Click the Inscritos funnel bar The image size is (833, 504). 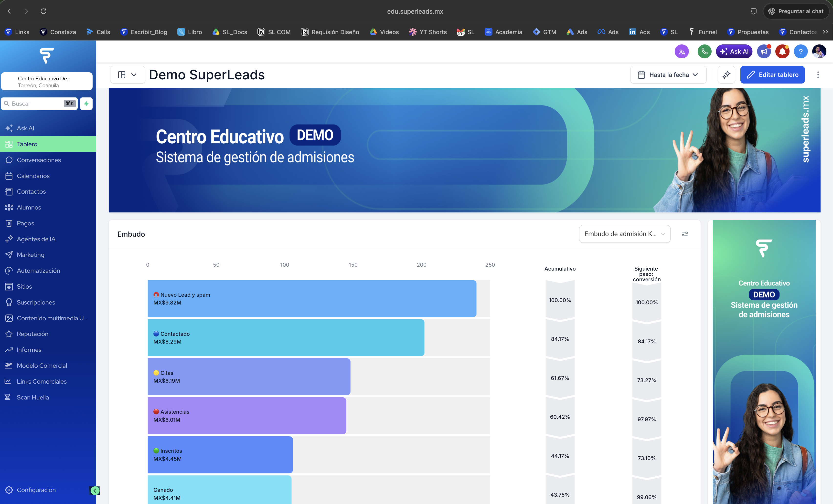coord(220,455)
